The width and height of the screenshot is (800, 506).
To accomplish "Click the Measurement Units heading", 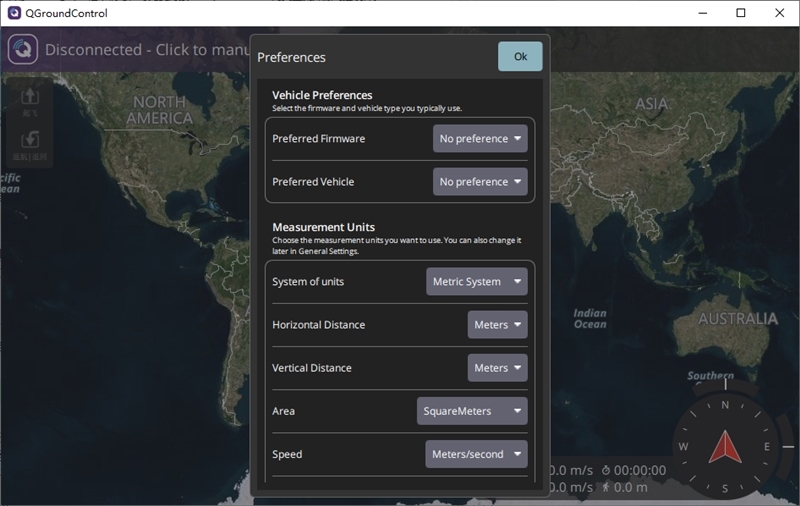I will 323,227.
